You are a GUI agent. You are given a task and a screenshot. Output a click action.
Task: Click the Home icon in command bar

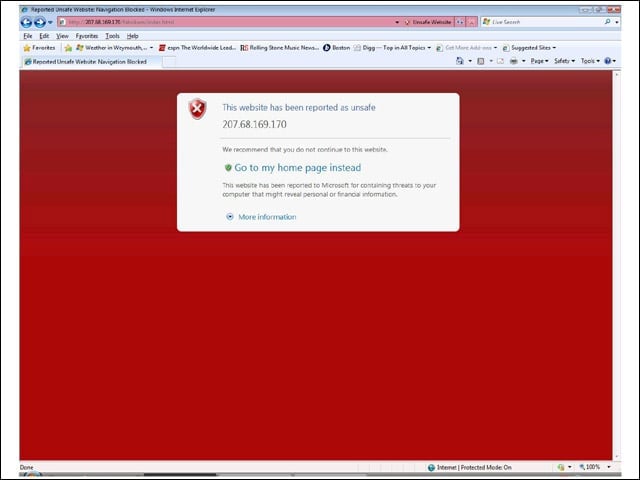[x=460, y=61]
